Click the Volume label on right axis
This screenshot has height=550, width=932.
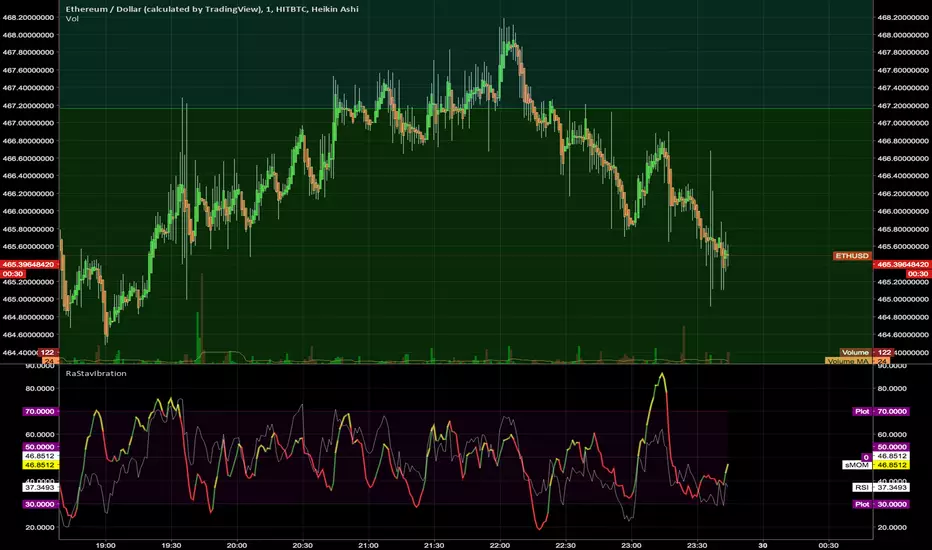tap(855, 353)
